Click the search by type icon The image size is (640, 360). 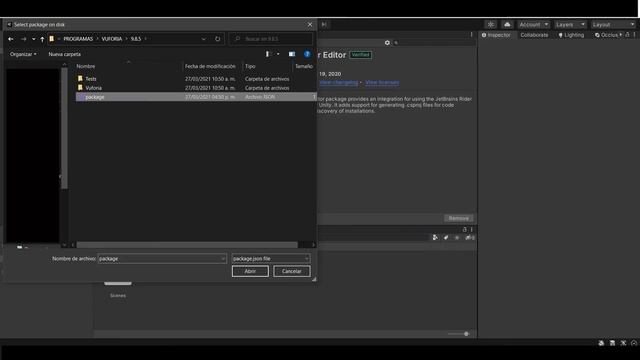coord(435,238)
